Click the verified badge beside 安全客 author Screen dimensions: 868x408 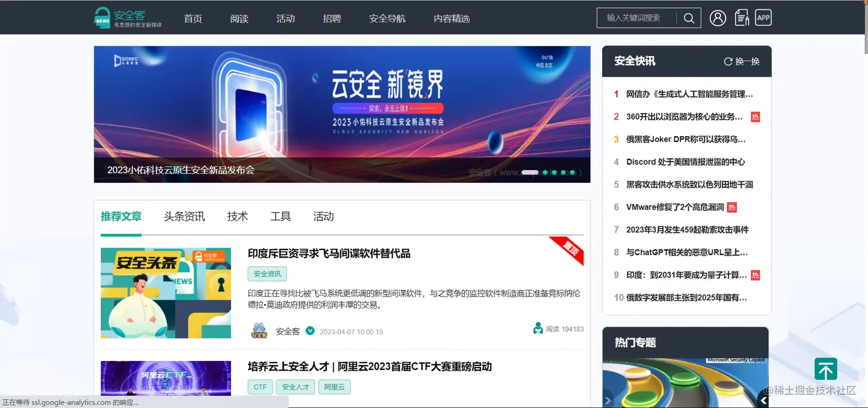click(310, 330)
